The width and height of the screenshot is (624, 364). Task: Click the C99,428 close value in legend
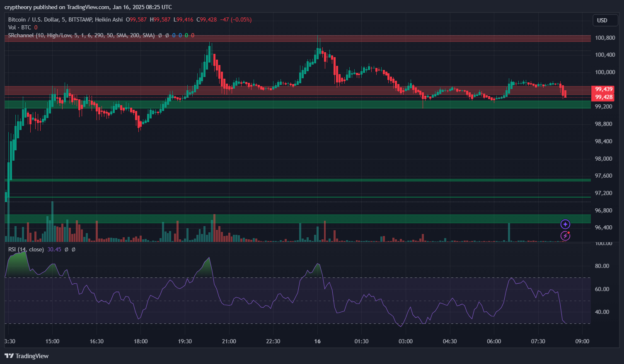click(x=206, y=19)
